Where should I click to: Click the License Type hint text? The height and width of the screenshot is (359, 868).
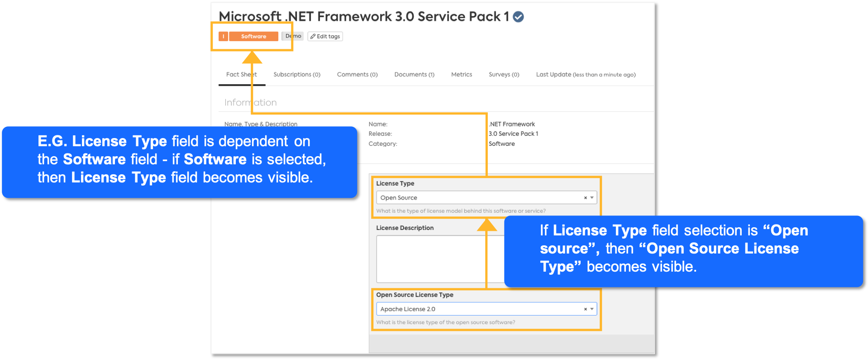coord(461,211)
